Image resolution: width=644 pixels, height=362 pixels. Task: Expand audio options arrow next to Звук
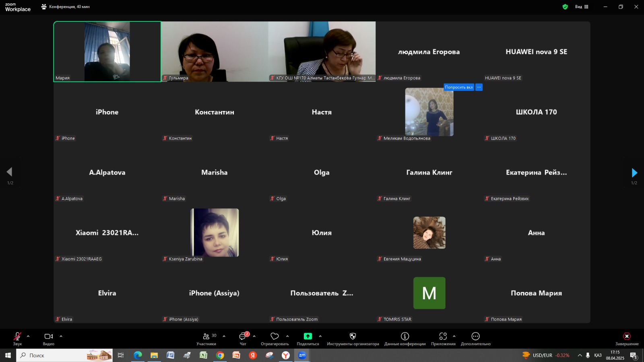pyautogui.click(x=28, y=336)
